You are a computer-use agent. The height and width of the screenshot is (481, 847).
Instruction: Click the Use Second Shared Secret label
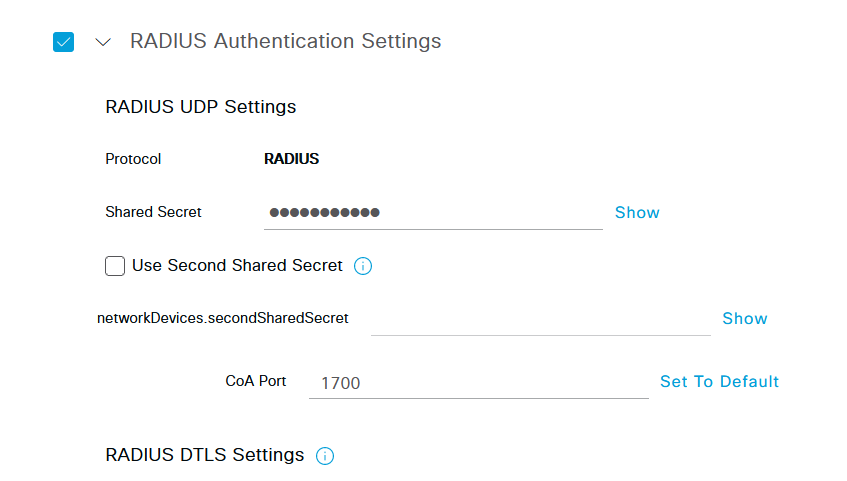pyautogui.click(x=237, y=265)
